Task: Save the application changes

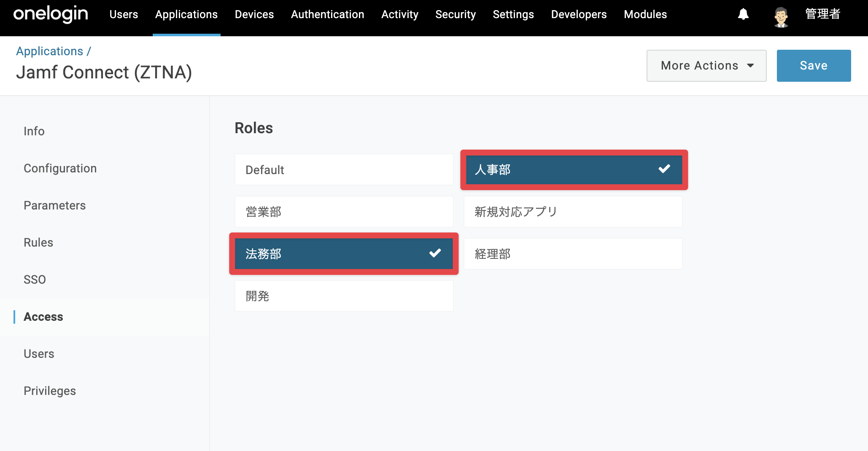Action: [x=814, y=66]
